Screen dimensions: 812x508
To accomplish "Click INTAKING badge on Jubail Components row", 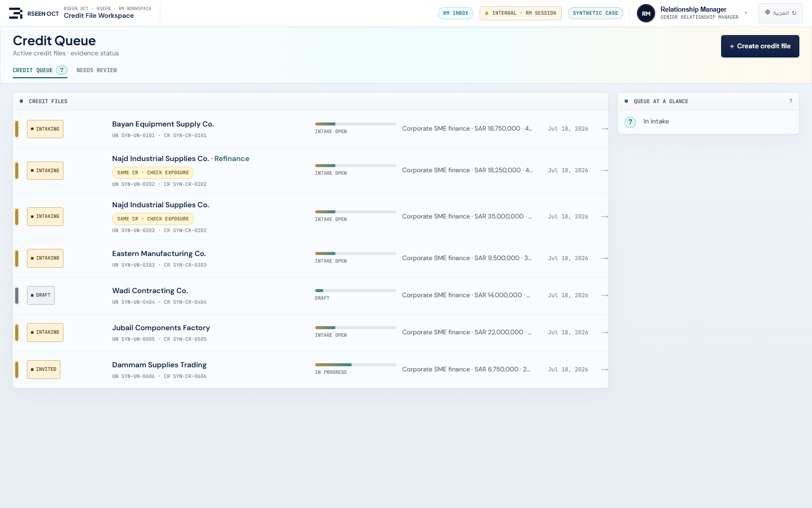I will 45,332.
